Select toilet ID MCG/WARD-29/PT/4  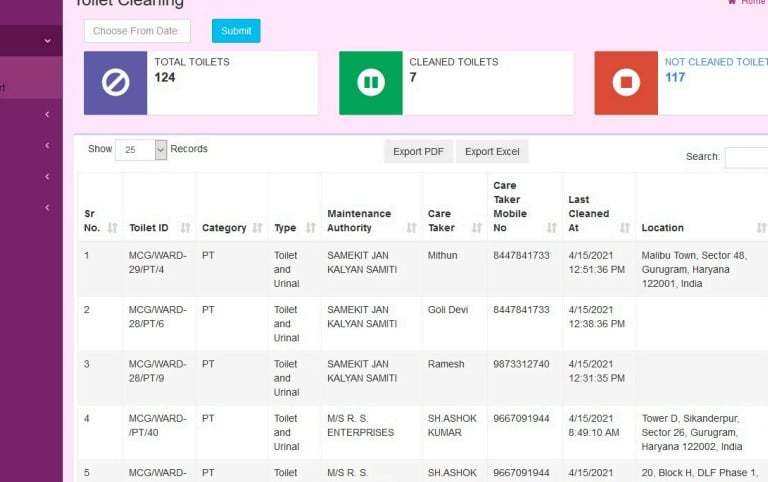(x=158, y=263)
